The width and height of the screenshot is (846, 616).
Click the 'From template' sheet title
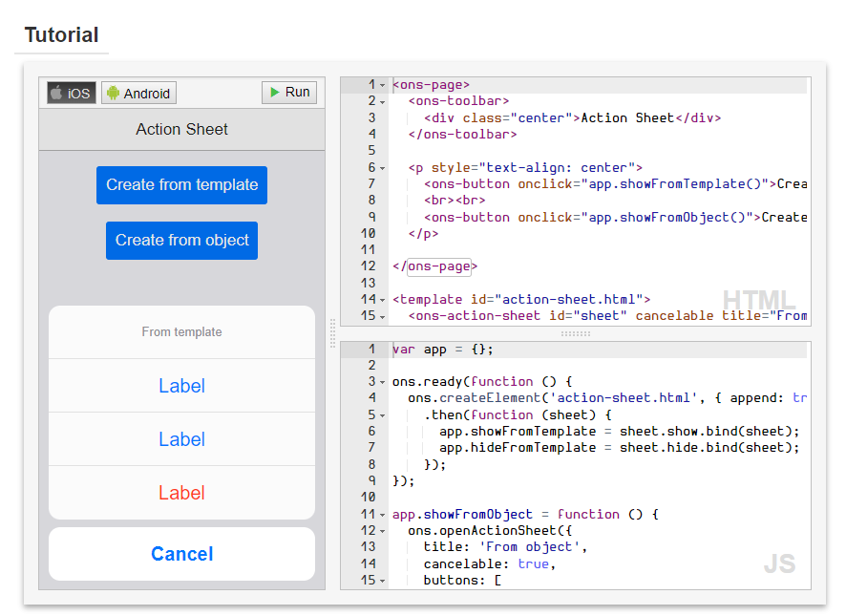pyautogui.click(x=181, y=332)
